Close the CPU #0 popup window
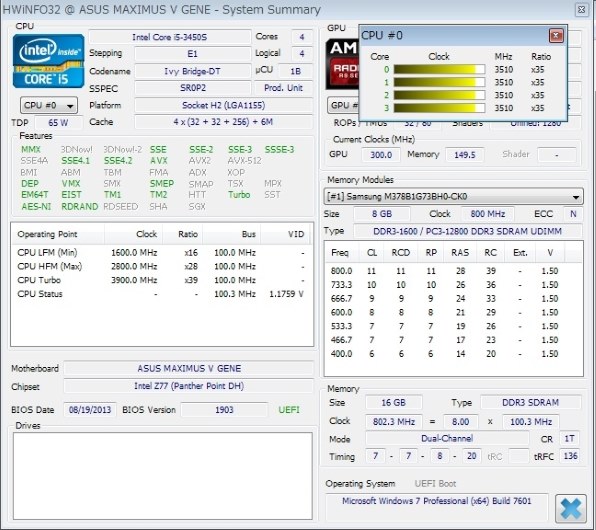Viewport: 596px width, 530px height. tap(556, 36)
